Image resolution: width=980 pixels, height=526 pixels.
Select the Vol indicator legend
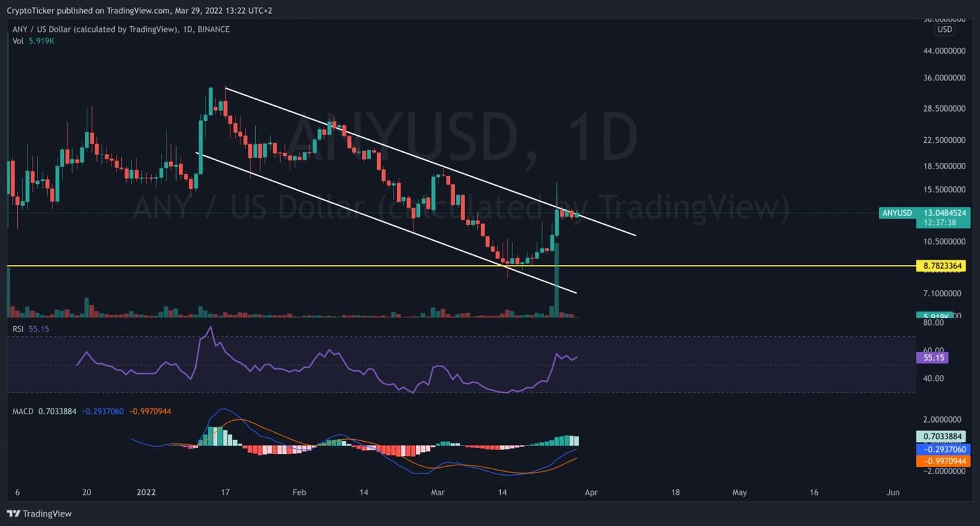18,41
